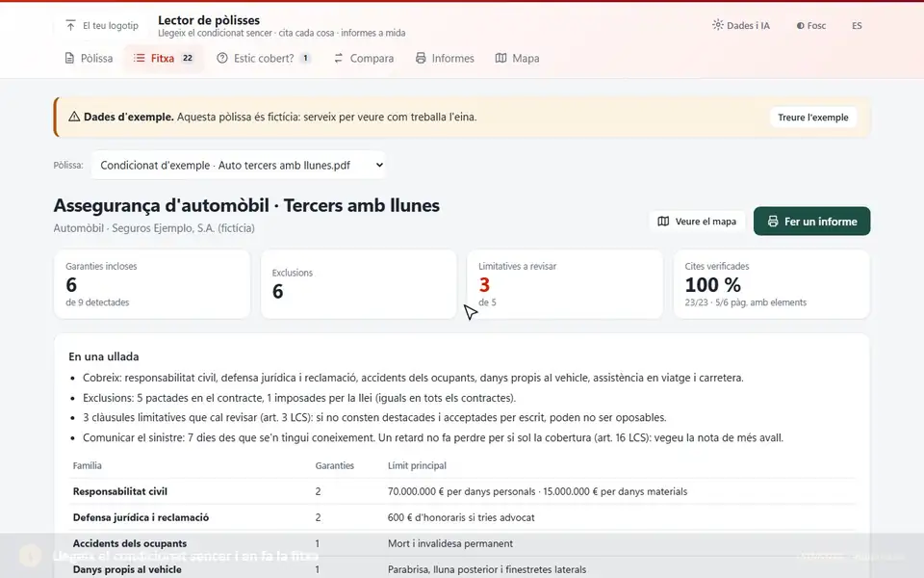Click the 'Cites verificades' 100 % card
The width and height of the screenshot is (924, 578).
click(771, 284)
